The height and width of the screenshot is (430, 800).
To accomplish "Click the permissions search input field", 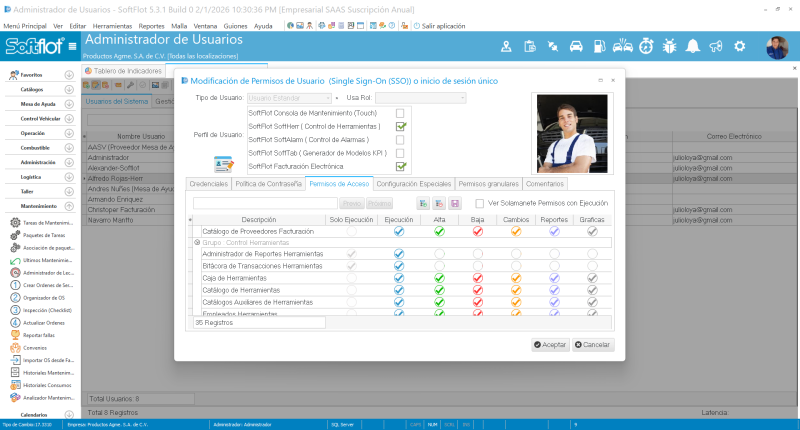I will [265, 204].
